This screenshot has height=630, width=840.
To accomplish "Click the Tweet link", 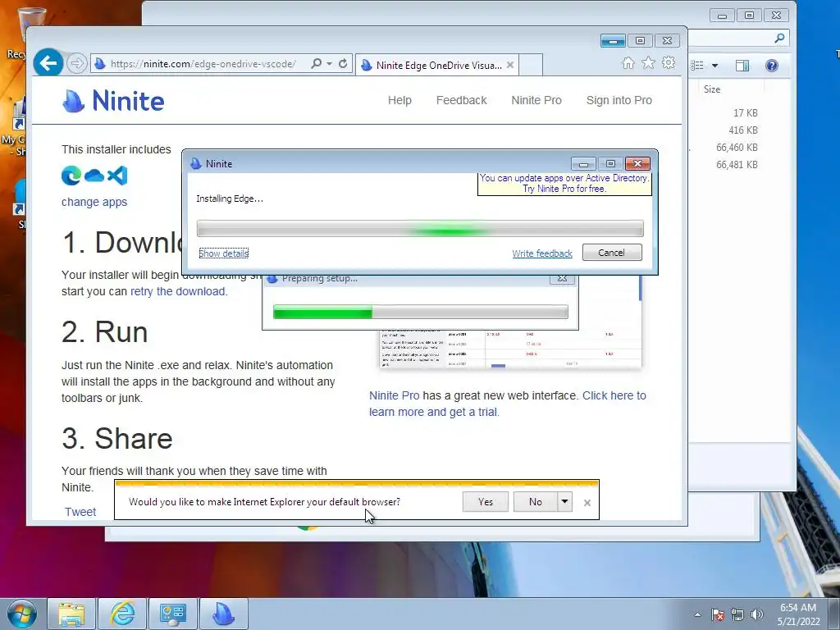I will click(x=80, y=512).
